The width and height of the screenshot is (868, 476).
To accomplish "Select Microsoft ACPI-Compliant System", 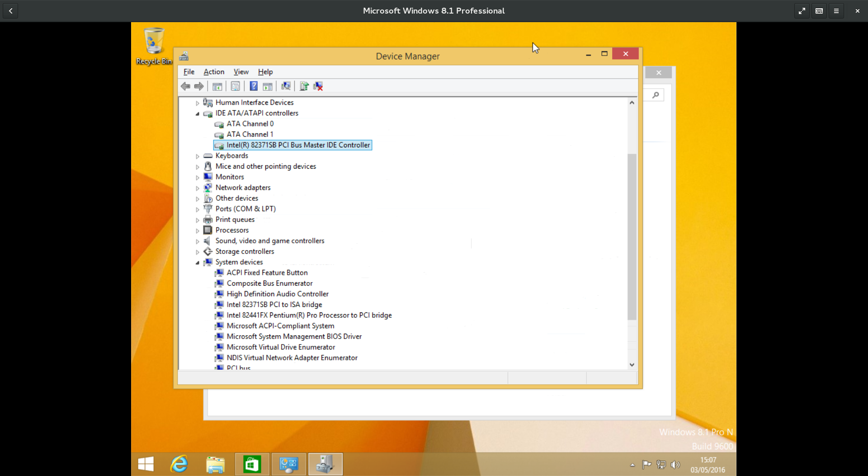I will (280, 326).
